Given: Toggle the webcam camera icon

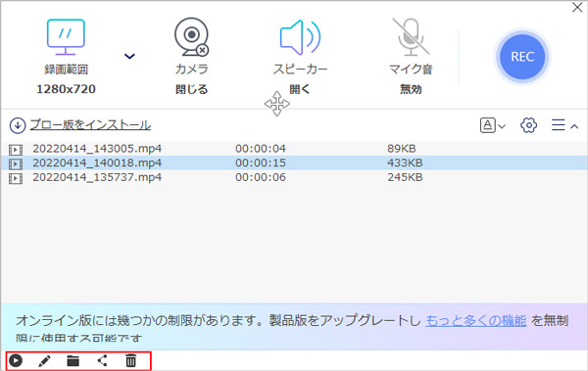Looking at the screenshot, I should click(192, 37).
